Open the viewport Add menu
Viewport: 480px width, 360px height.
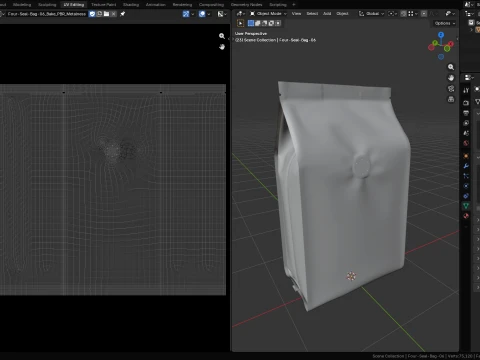pos(327,14)
